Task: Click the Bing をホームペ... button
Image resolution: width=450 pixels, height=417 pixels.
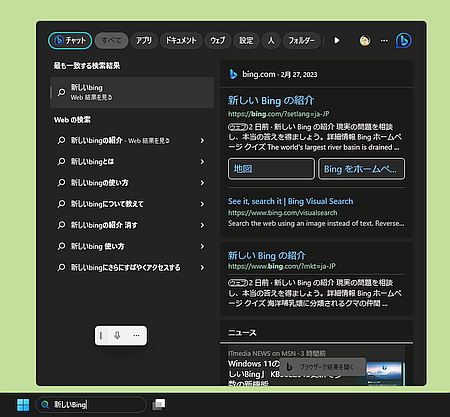Action: point(362,169)
